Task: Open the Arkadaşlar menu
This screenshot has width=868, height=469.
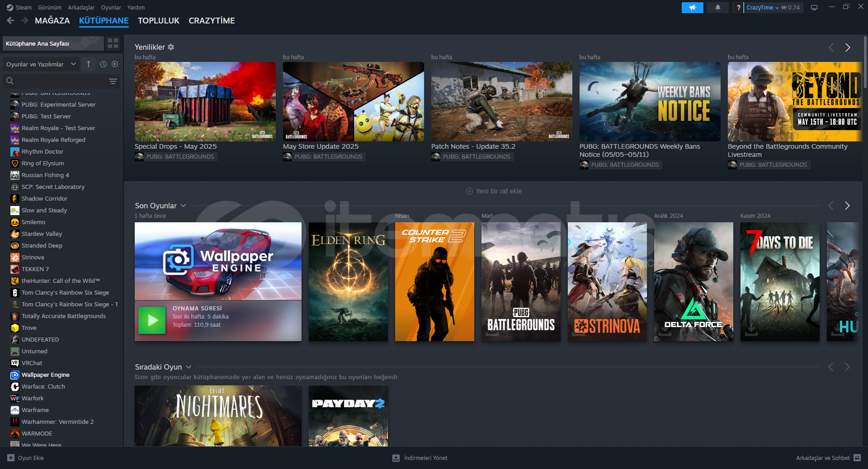Action: coord(81,8)
